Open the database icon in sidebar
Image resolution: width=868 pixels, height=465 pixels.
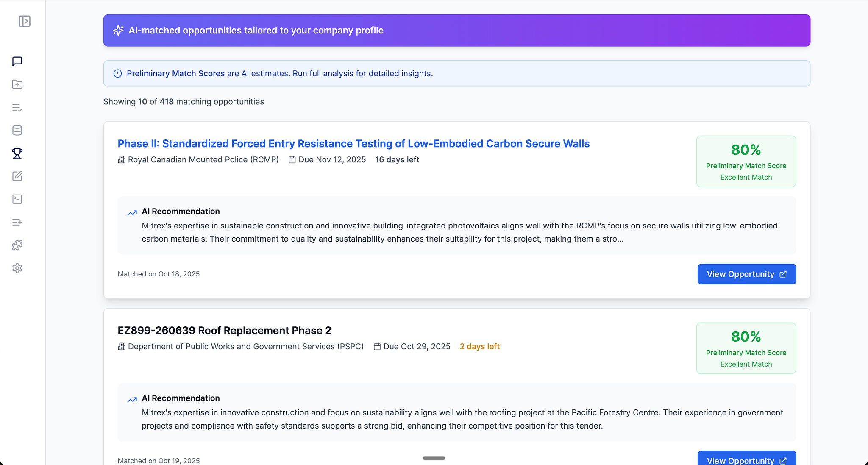click(17, 131)
